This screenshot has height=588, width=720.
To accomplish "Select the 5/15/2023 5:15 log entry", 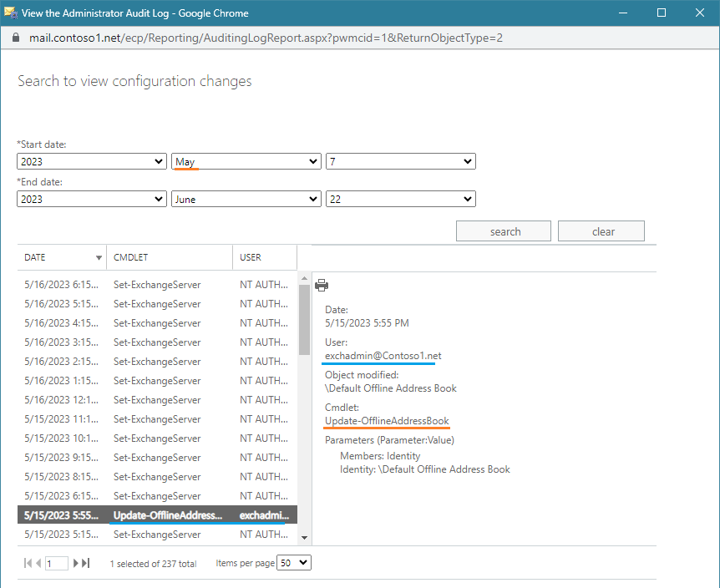I will (x=157, y=535).
